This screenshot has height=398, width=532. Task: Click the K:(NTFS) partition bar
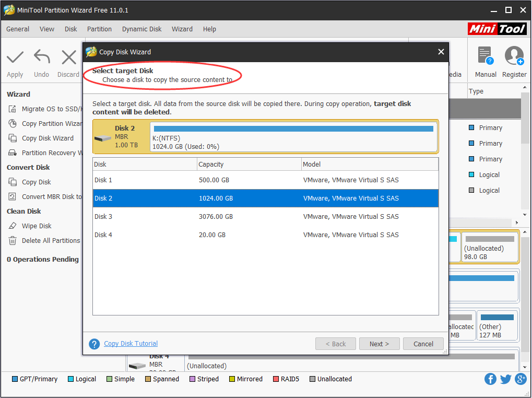point(293,137)
